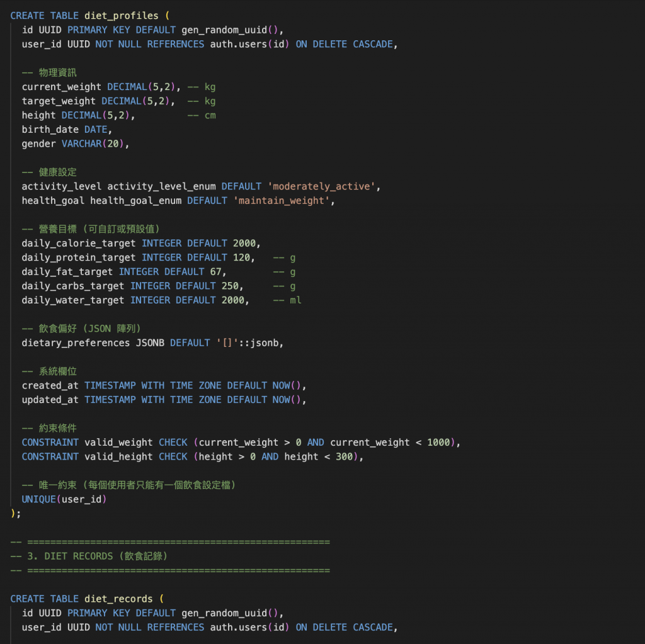Click the 'moderately_active' string value
This screenshot has width=645, height=644.
pos(321,186)
